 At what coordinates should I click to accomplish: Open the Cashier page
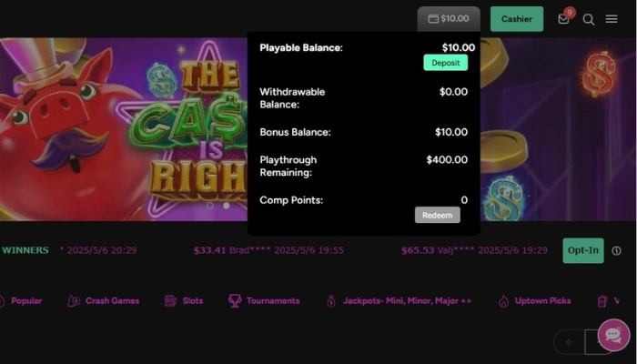click(517, 19)
